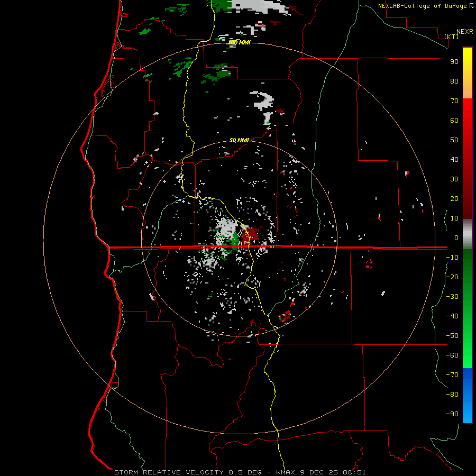
Task: Click the -10 scale label
Action: click(452, 258)
